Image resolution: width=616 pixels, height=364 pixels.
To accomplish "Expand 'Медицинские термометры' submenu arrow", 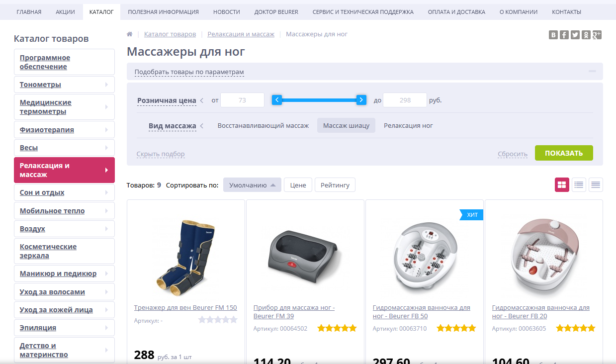I will pos(106,107).
